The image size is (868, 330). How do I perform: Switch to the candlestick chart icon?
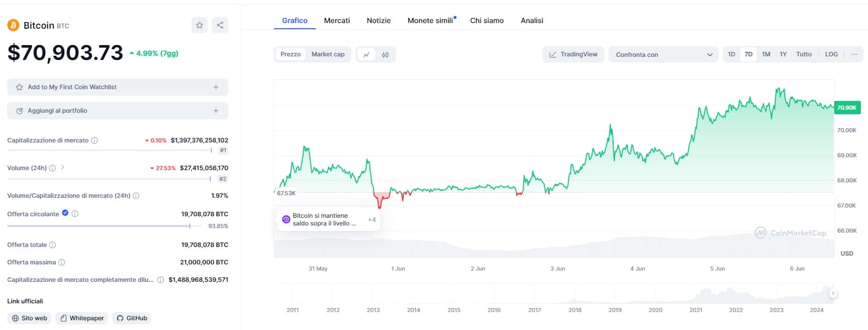click(385, 54)
